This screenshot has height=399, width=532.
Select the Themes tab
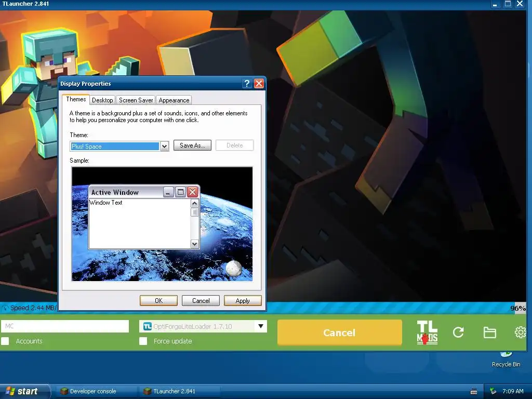(x=76, y=99)
